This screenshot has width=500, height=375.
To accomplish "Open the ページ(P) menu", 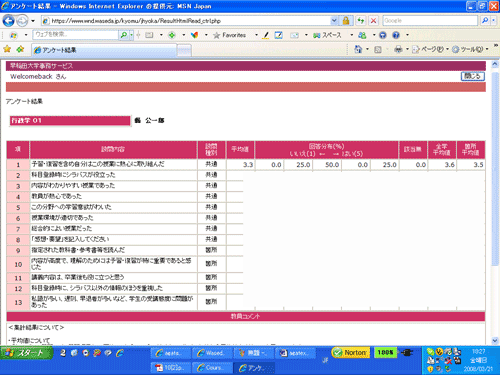I will (430, 49).
